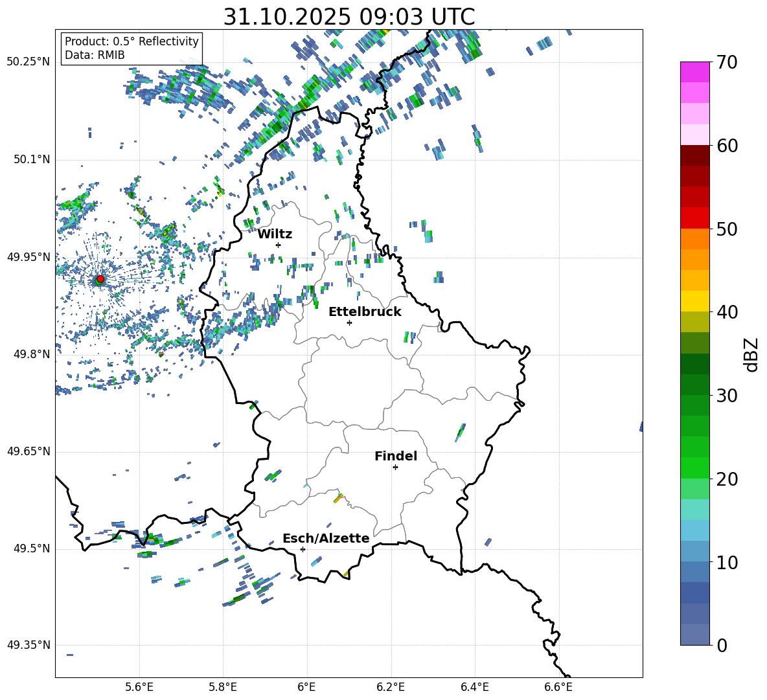The height and width of the screenshot is (700, 767).
Task: Pick the bright red 50 dBZ swatch
Action: tap(694, 218)
